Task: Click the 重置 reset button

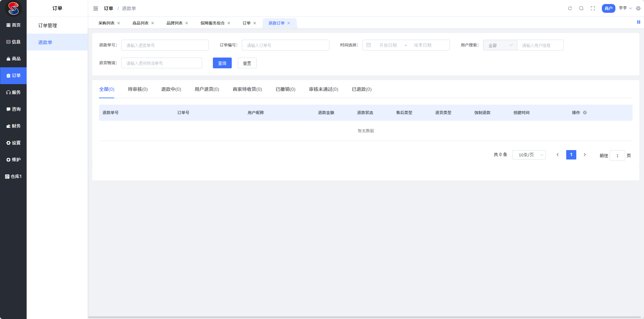Action: click(247, 63)
